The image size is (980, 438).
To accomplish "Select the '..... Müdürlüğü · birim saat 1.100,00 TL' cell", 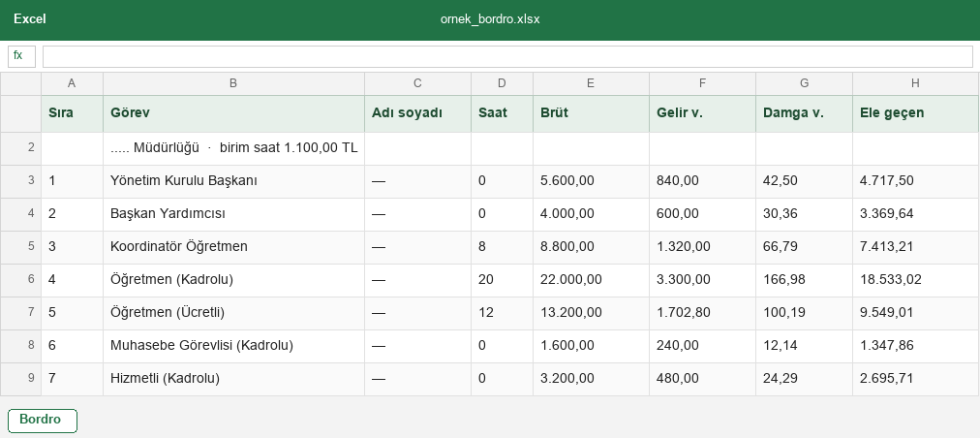I will (233, 148).
